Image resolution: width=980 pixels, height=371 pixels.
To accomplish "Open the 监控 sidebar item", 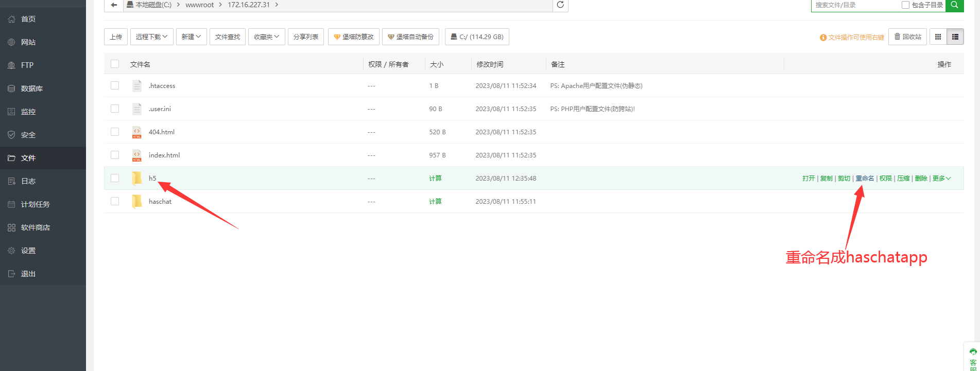I will coord(43,112).
